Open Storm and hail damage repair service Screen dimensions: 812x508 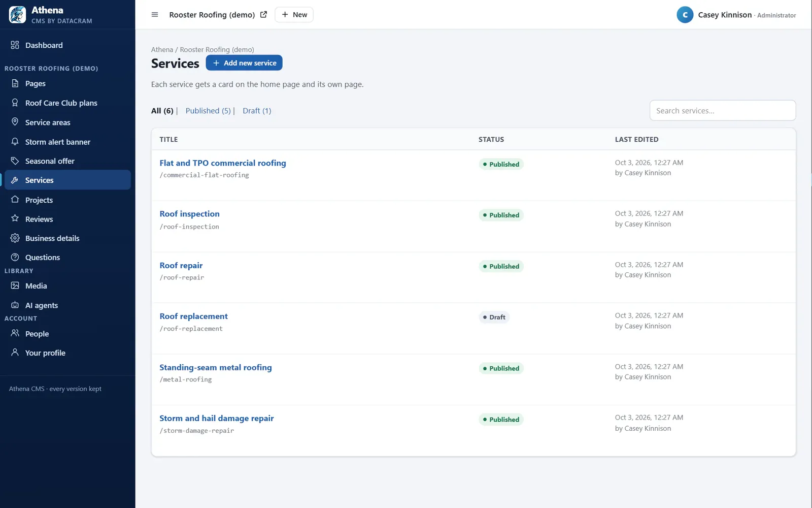tap(217, 418)
